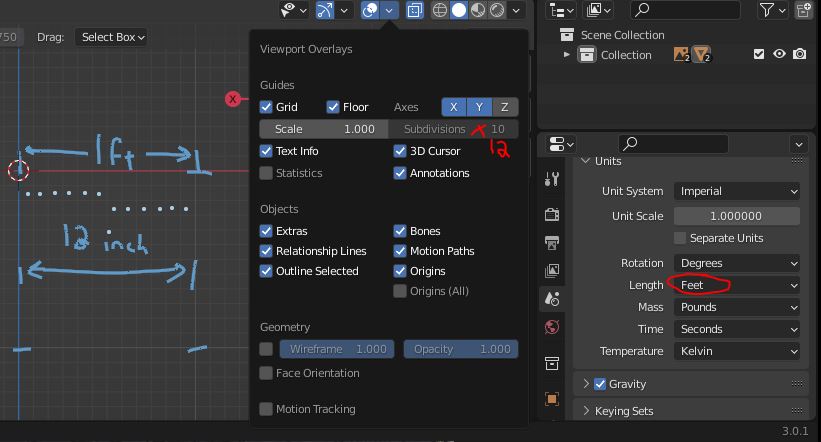Open Tool properties tab

pyautogui.click(x=552, y=179)
